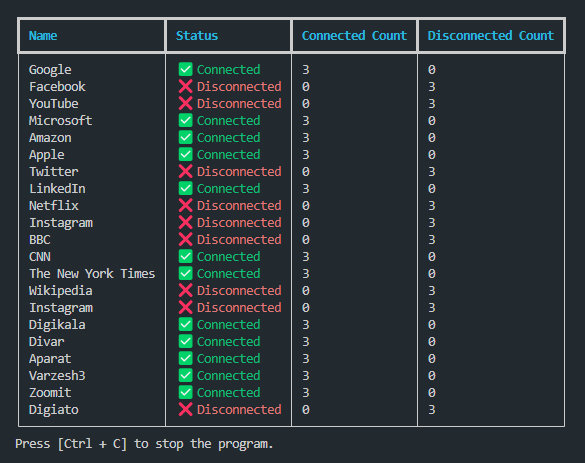Click Aparat's green check mark icon
The width and height of the screenshot is (585, 463).
(x=185, y=358)
